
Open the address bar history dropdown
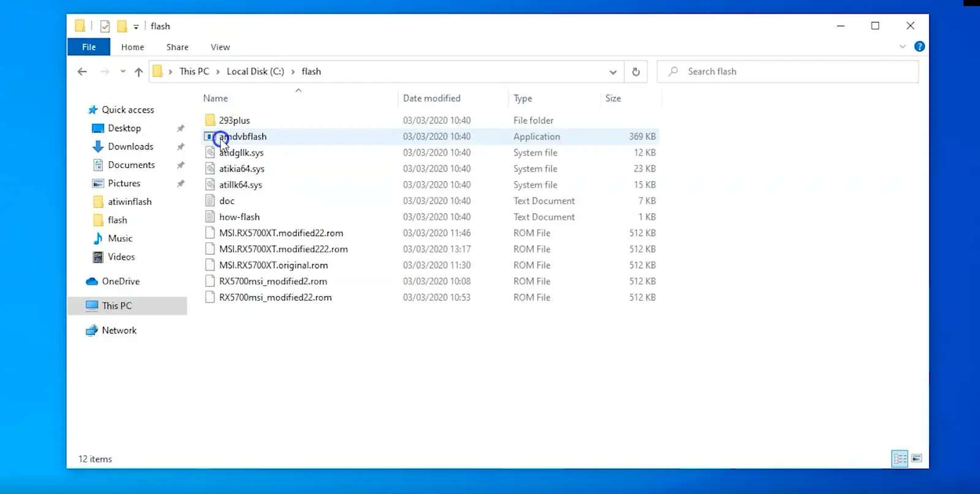pos(612,72)
